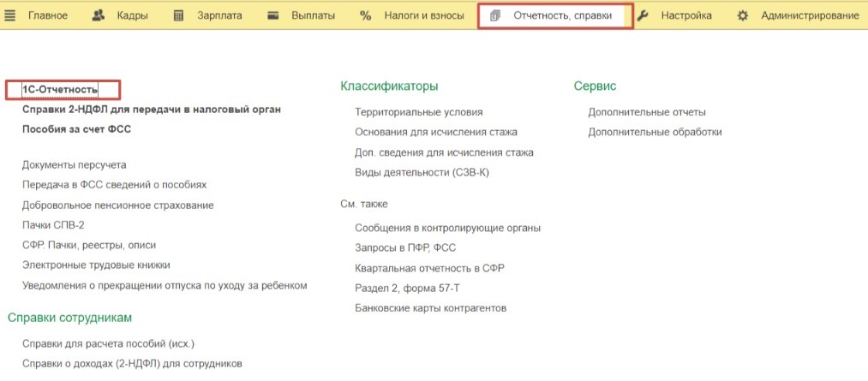Click the people icon next to Кадры
The image size is (868, 381).
point(99,15)
